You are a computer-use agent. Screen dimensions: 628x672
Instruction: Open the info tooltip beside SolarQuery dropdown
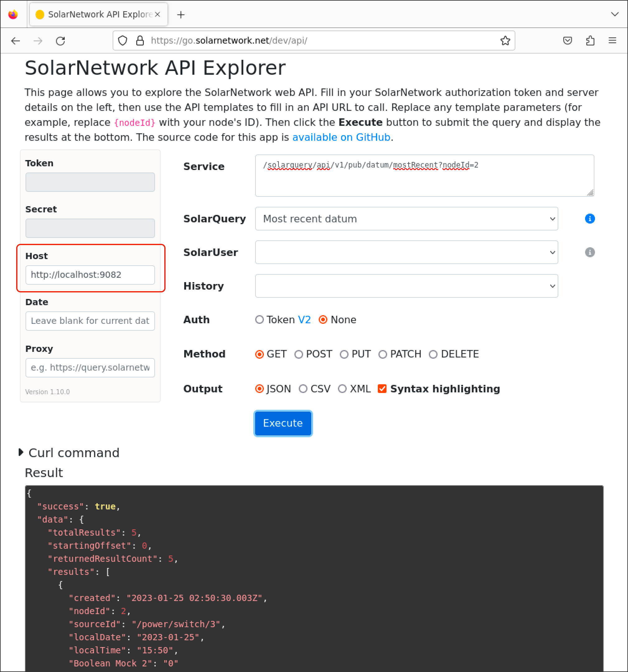[x=590, y=219]
